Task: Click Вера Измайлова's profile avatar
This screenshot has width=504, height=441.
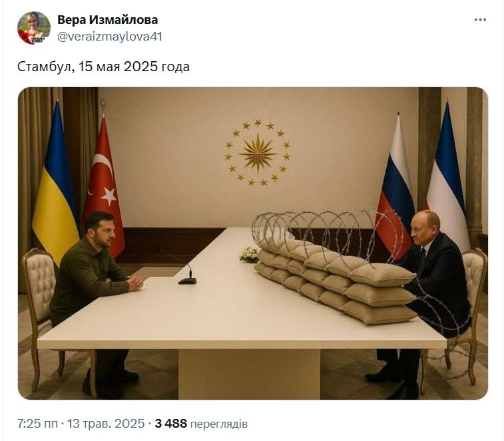Action: pyautogui.click(x=34, y=28)
